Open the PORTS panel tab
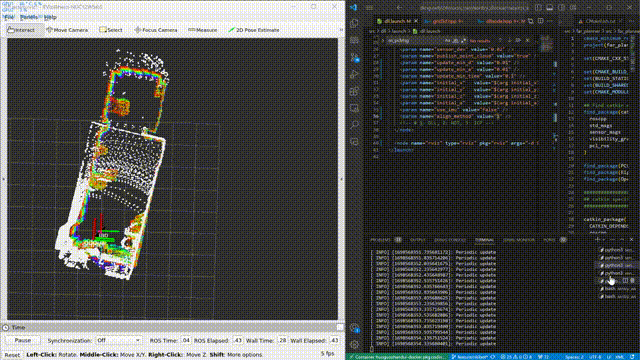The height and width of the screenshot is (360, 640). tap(549, 240)
